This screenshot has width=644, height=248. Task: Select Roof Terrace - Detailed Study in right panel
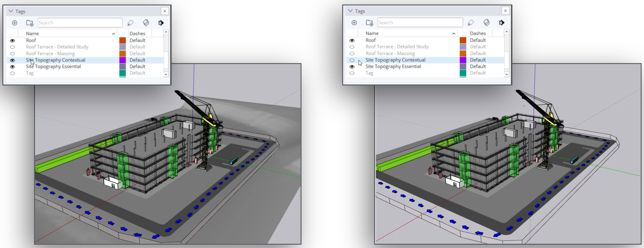coord(397,47)
